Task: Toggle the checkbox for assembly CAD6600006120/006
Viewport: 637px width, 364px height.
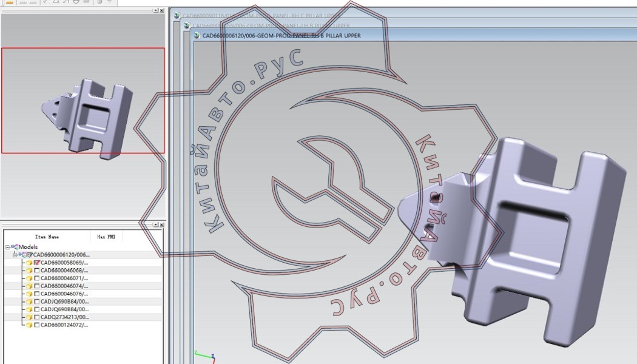Action: (x=29, y=255)
